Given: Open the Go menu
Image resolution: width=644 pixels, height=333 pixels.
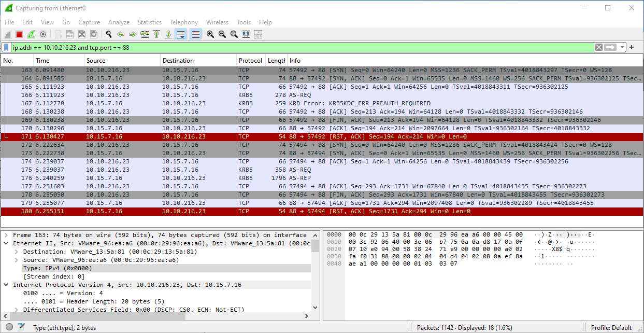Looking at the screenshot, I should (66, 22).
